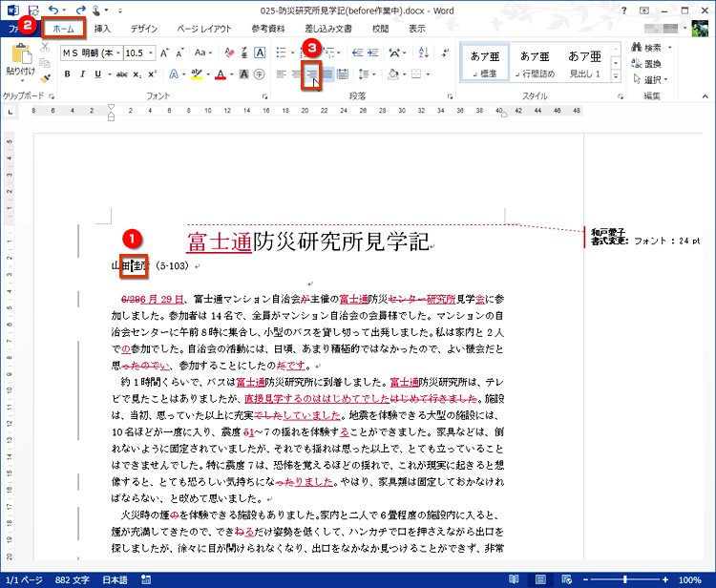Click the Clear Formatting eraser icon
Image resolution: width=716 pixels, height=588 pixels.
(x=230, y=52)
